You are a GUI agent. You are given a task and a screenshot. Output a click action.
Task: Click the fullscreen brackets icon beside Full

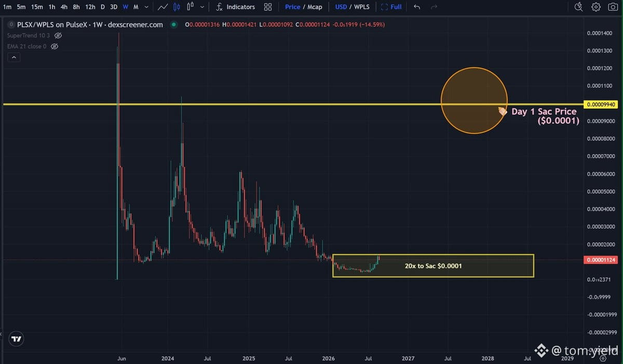pos(384,7)
